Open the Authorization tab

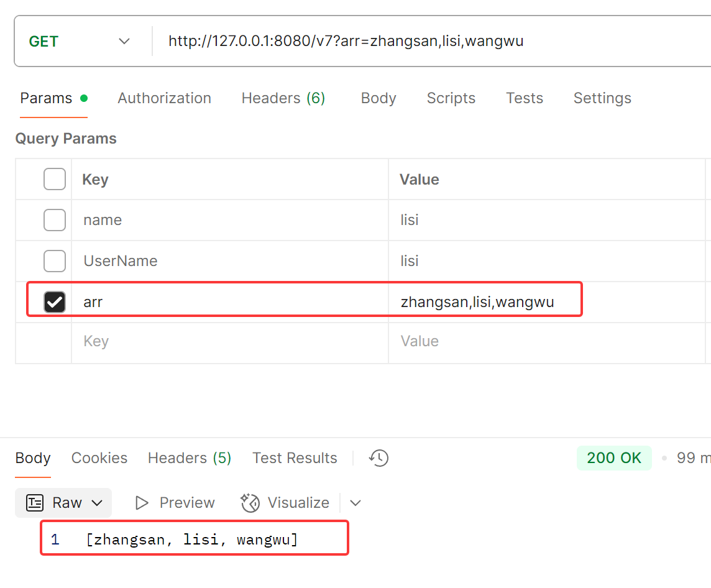[164, 98]
